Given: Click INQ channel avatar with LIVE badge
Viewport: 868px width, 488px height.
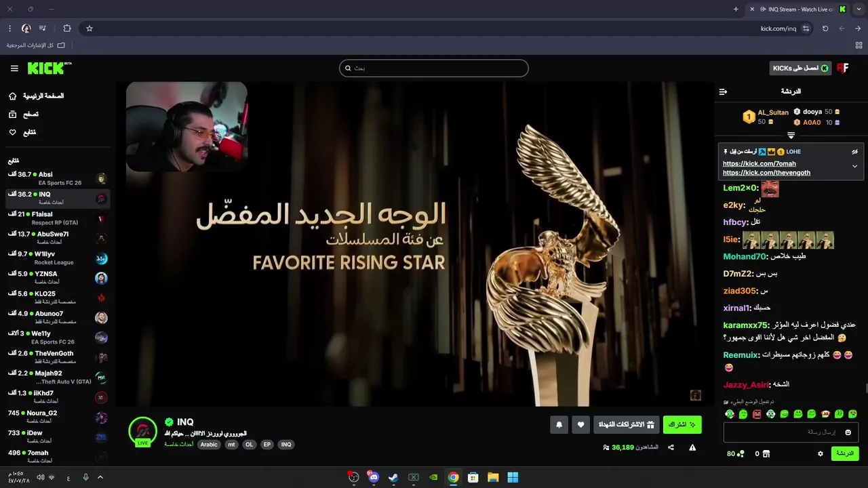Looking at the screenshot, I should click(x=142, y=432).
